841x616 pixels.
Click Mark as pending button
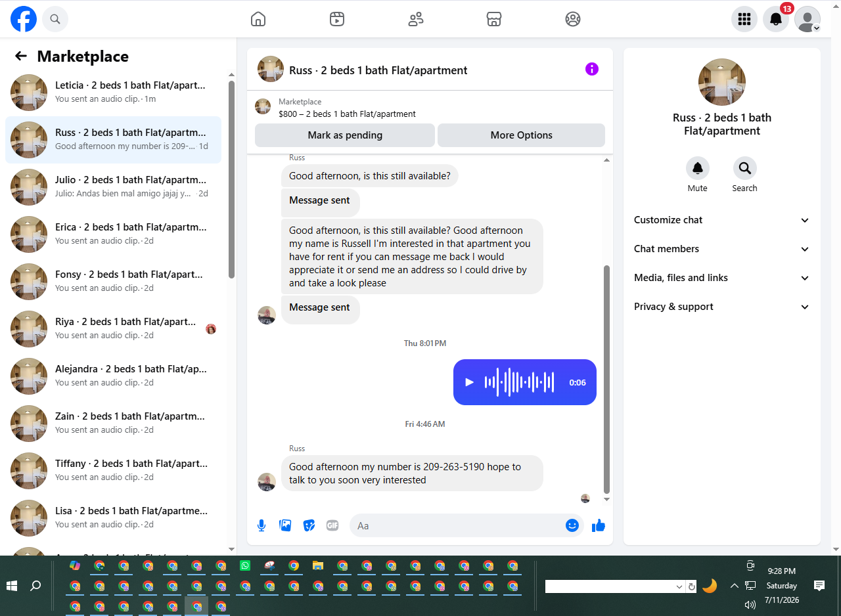tap(345, 135)
